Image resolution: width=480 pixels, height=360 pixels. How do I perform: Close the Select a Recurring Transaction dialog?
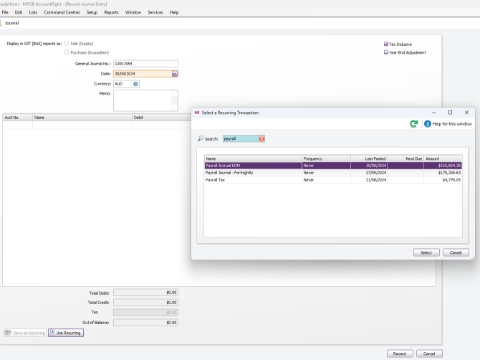[467, 113]
